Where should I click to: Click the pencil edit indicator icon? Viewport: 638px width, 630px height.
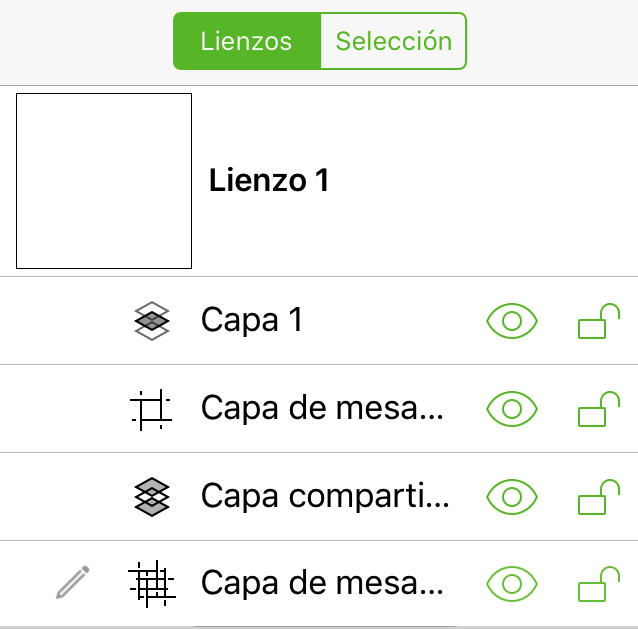[73, 582]
